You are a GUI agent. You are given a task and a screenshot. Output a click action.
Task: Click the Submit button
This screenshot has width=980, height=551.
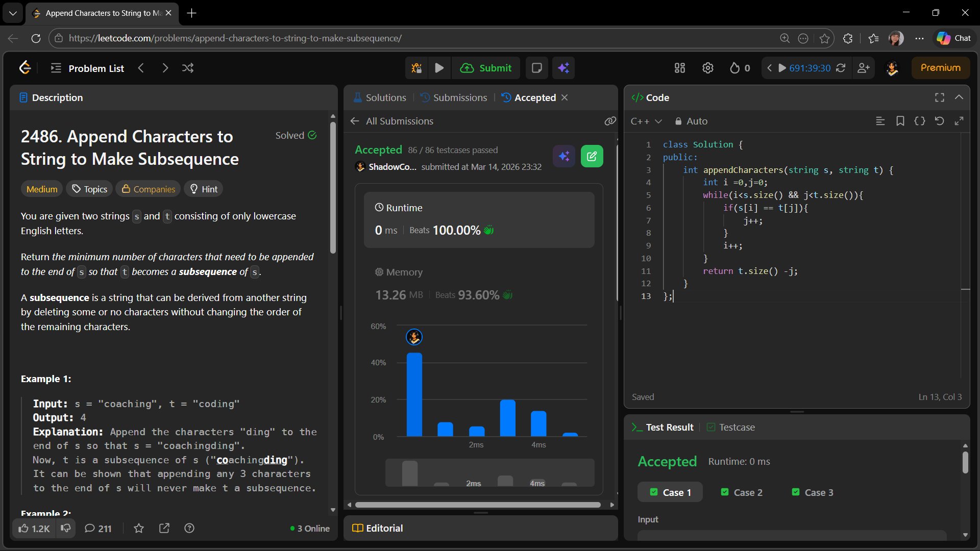(x=486, y=68)
